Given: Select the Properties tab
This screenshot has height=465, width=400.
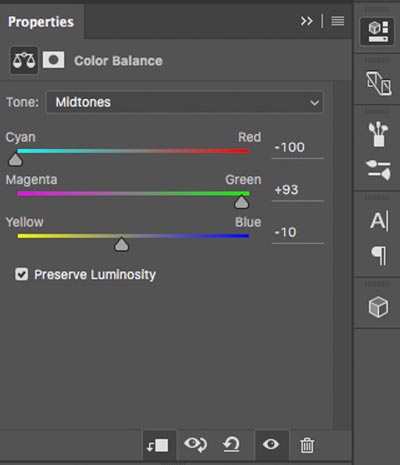Looking at the screenshot, I should (41, 22).
